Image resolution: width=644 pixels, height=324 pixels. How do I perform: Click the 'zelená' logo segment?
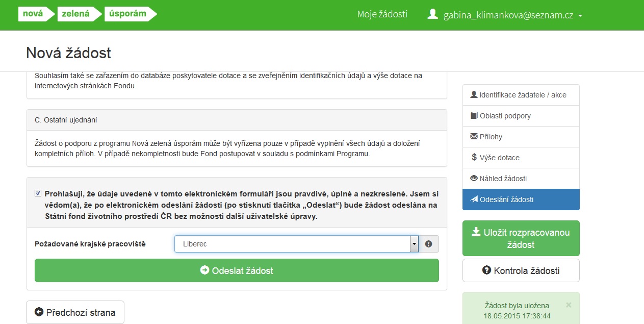[79, 14]
